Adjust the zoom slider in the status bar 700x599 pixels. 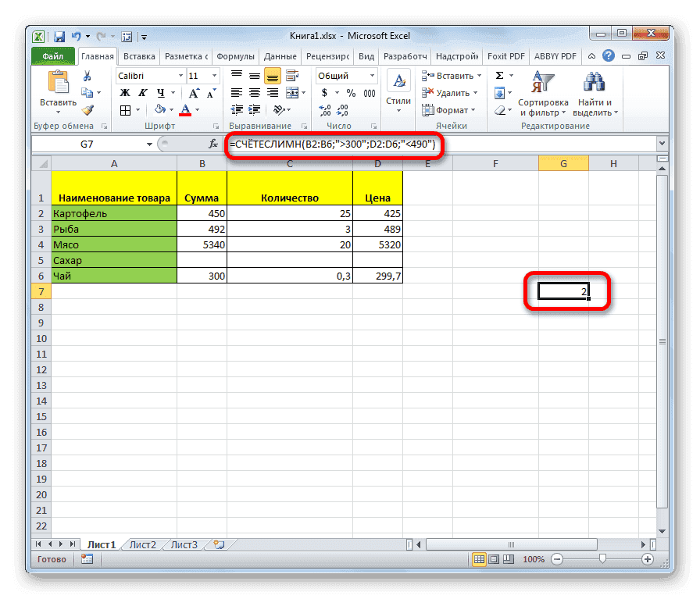click(602, 559)
